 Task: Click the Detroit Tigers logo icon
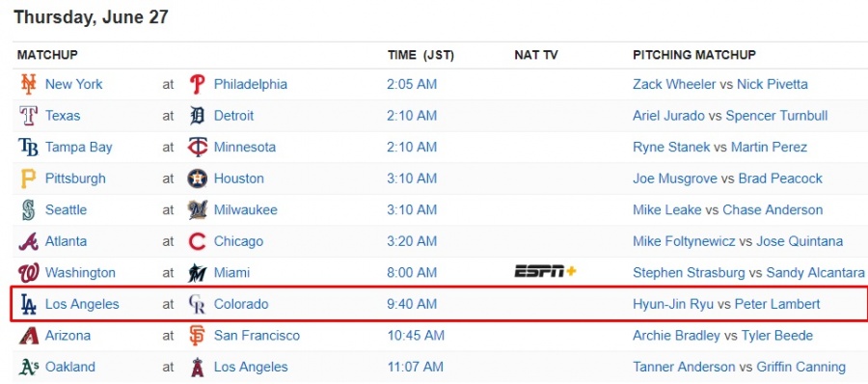click(x=197, y=116)
